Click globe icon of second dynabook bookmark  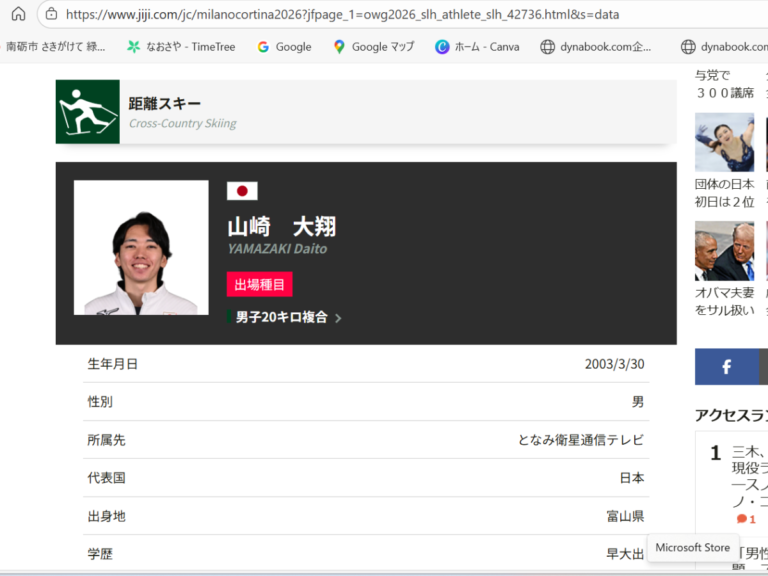click(688, 47)
